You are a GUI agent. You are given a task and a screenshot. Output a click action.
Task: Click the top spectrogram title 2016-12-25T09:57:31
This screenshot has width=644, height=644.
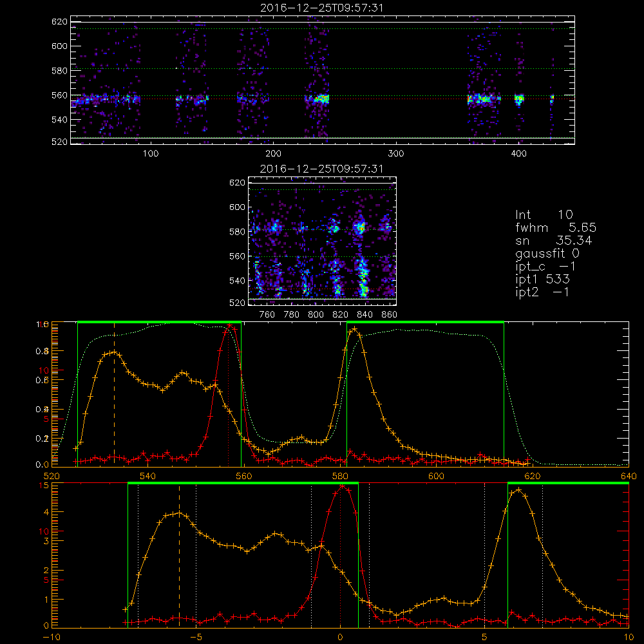pyautogui.click(x=322, y=8)
